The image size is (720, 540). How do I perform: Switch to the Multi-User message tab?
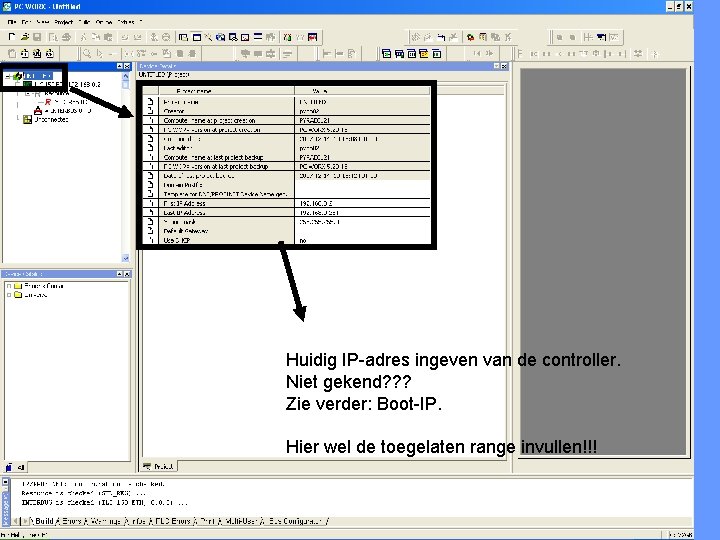point(241,521)
